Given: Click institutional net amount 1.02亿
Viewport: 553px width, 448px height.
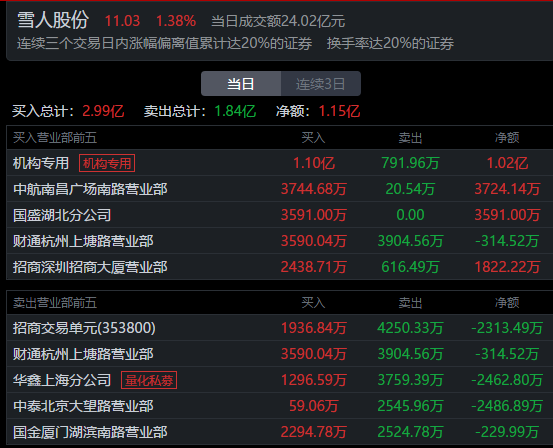Looking at the screenshot, I should pyautogui.click(x=508, y=163).
